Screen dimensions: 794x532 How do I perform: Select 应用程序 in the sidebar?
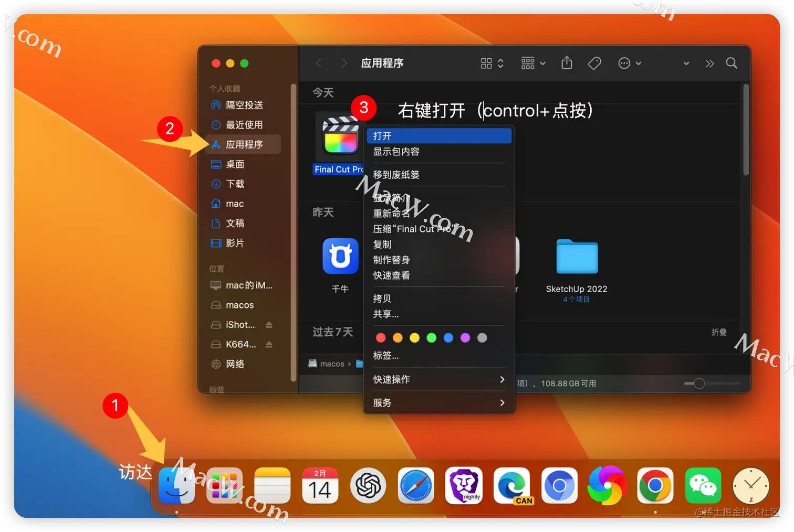point(243,144)
